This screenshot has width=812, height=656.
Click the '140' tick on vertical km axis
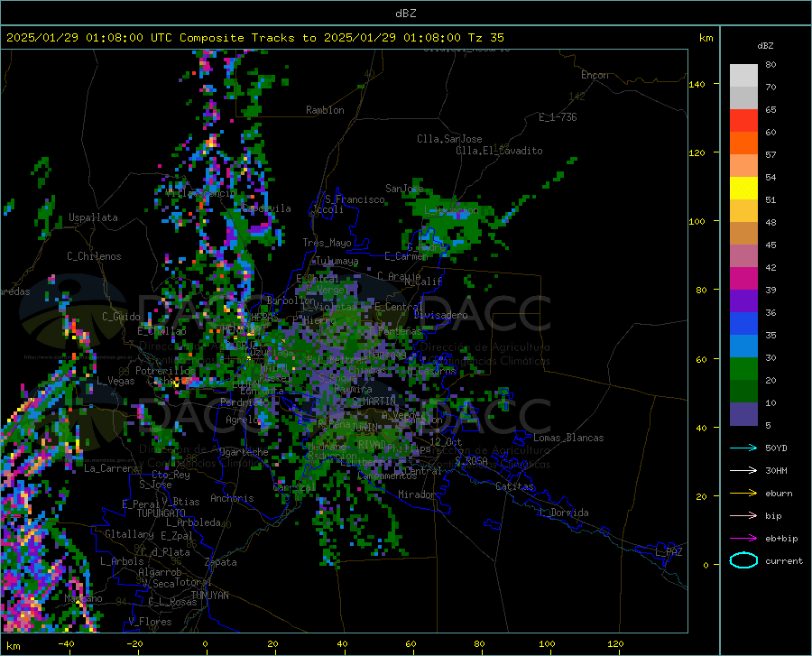pyautogui.click(x=697, y=84)
